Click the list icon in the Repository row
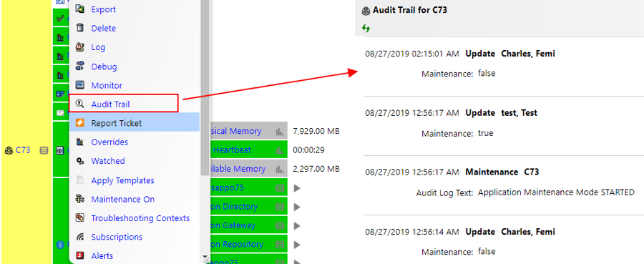Viewport: 644px width, 264px height. (280, 245)
